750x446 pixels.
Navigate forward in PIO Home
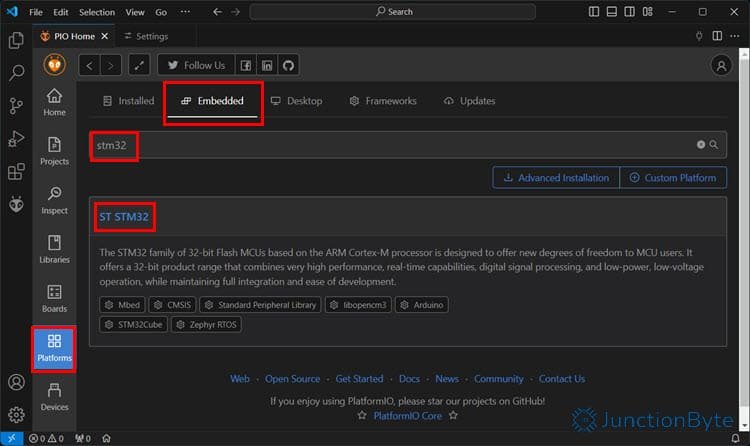(x=110, y=65)
